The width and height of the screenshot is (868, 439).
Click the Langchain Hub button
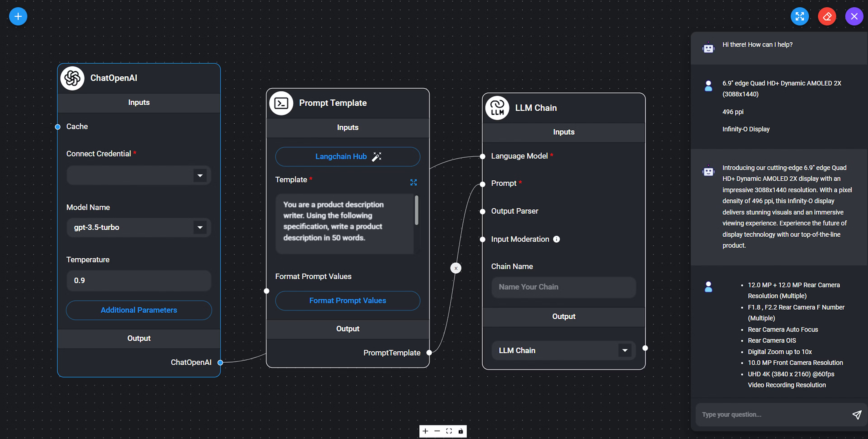click(x=347, y=156)
